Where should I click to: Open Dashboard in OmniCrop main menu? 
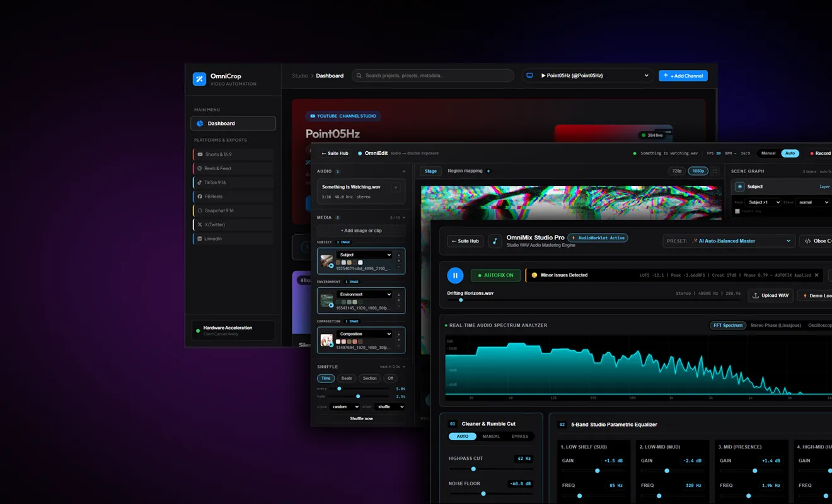[233, 123]
